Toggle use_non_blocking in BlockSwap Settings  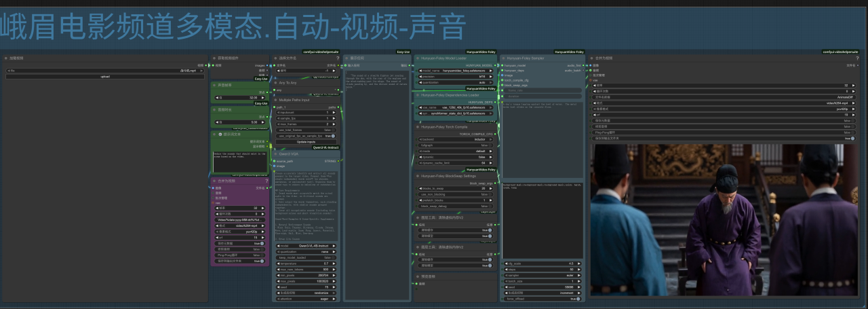pos(456,194)
